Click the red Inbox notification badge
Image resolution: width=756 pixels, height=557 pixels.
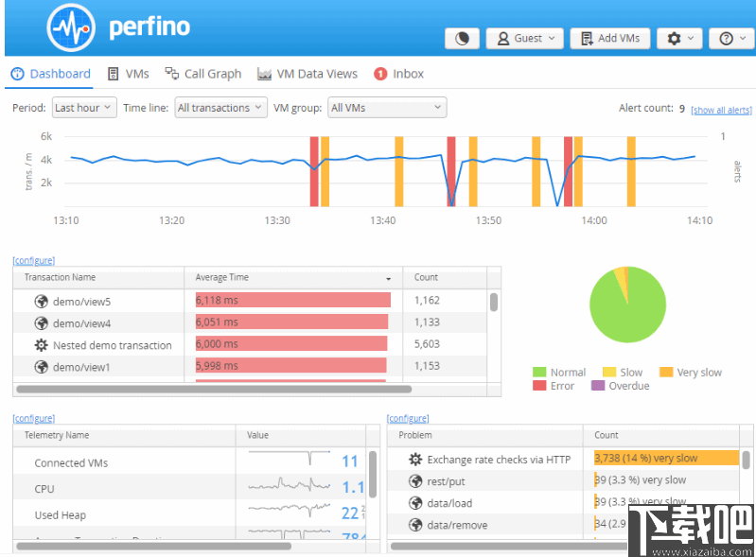tap(380, 74)
